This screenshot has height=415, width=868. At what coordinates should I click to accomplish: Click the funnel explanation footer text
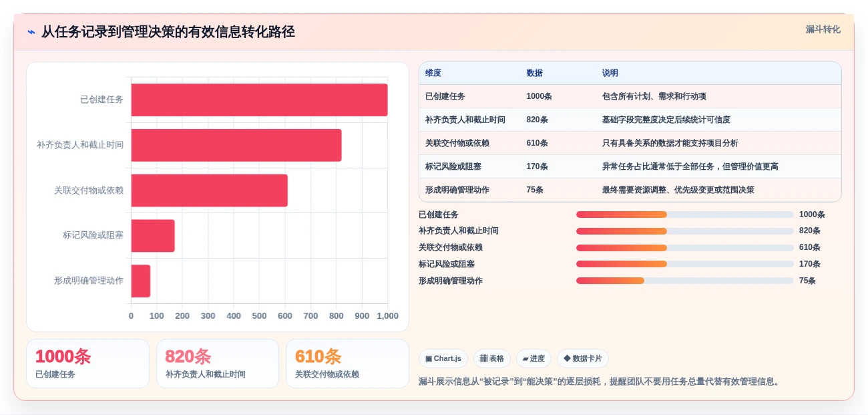click(x=600, y=382)
